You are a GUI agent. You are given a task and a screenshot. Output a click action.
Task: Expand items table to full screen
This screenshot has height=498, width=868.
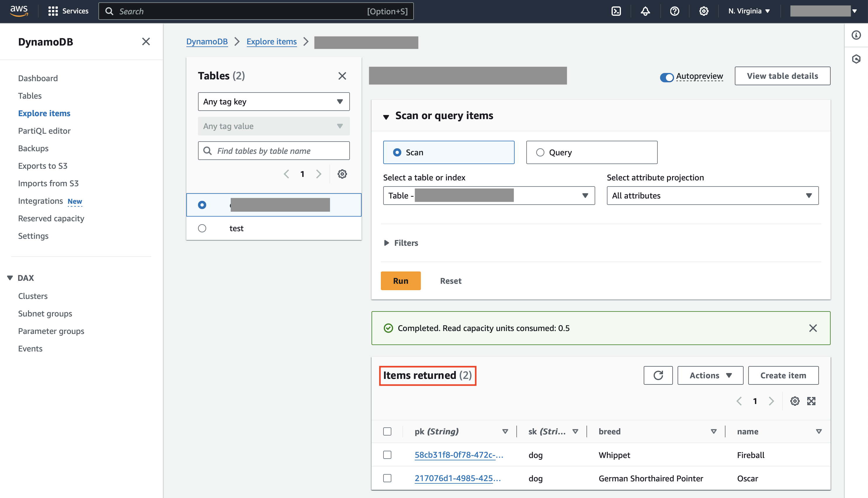(812, 401)
